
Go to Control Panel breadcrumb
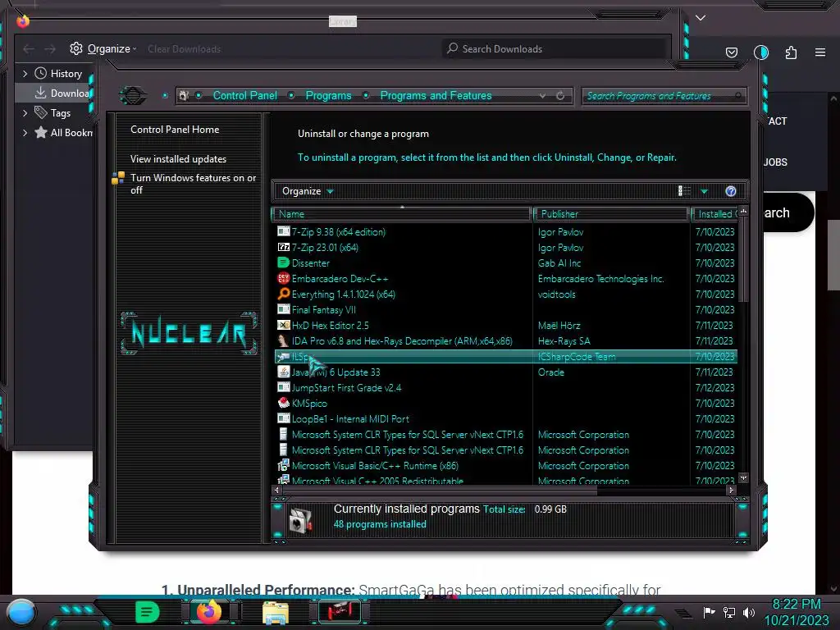pyautogui.click(x=244, y=95)
